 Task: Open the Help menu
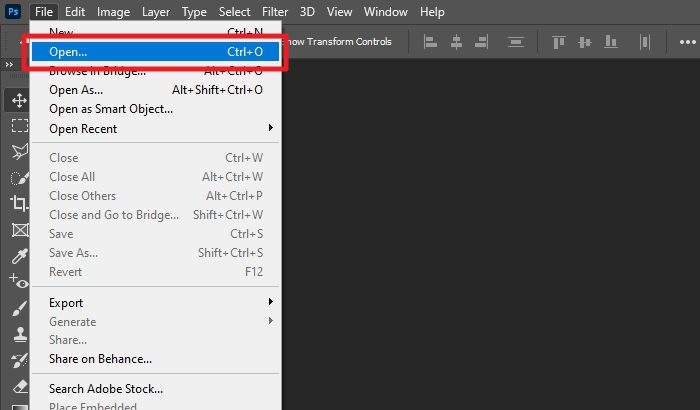[432, 12]
